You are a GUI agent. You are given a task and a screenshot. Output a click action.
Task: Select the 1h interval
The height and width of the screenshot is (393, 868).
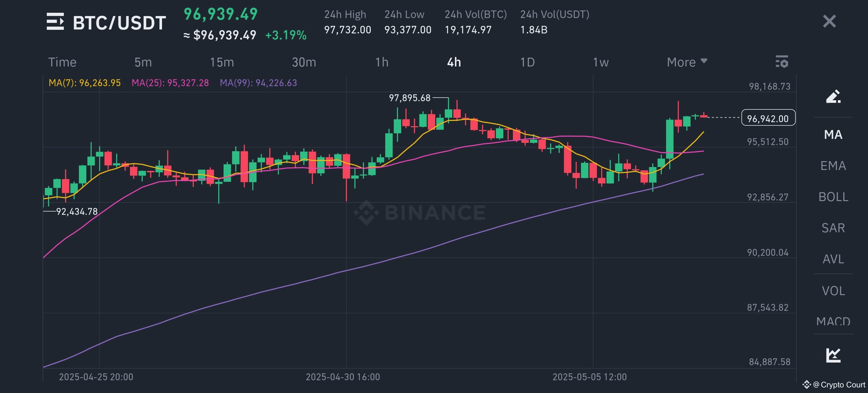tap(382, 62)
